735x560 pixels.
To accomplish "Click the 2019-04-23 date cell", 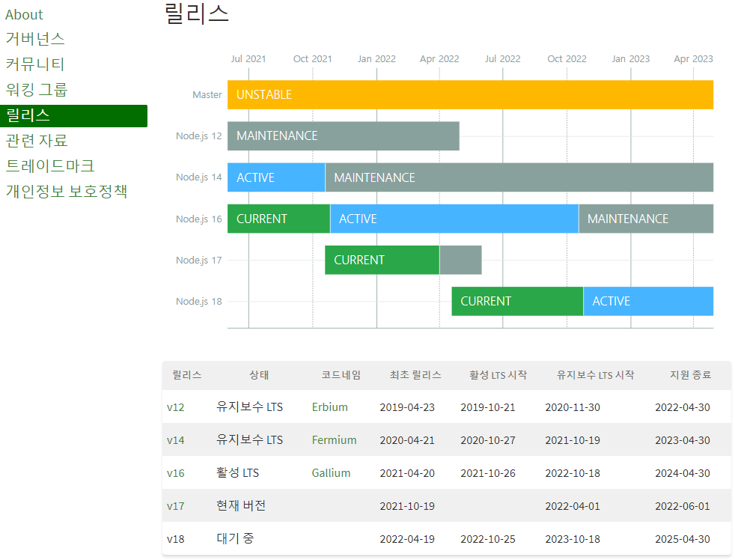I will (x=407, y=407).
